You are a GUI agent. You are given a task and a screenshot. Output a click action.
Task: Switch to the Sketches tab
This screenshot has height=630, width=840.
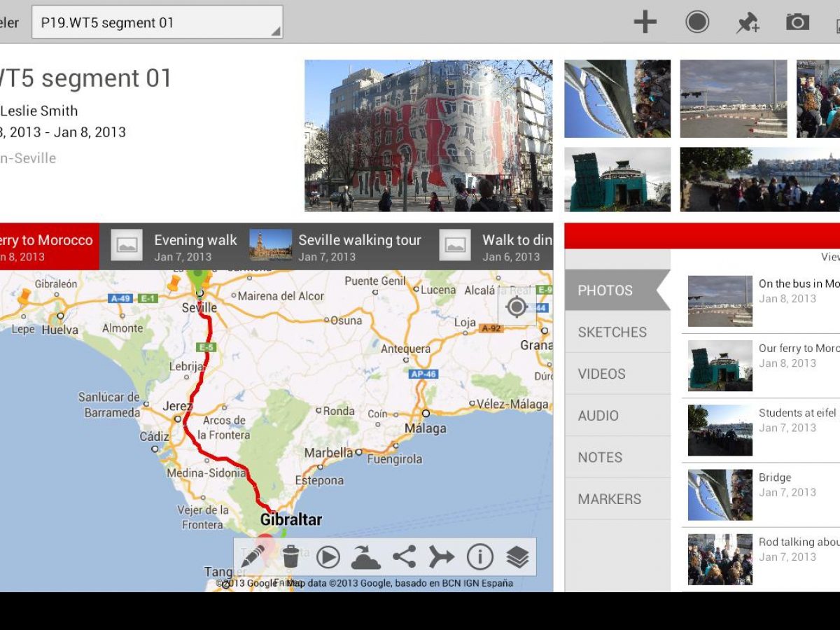(612, 332)
